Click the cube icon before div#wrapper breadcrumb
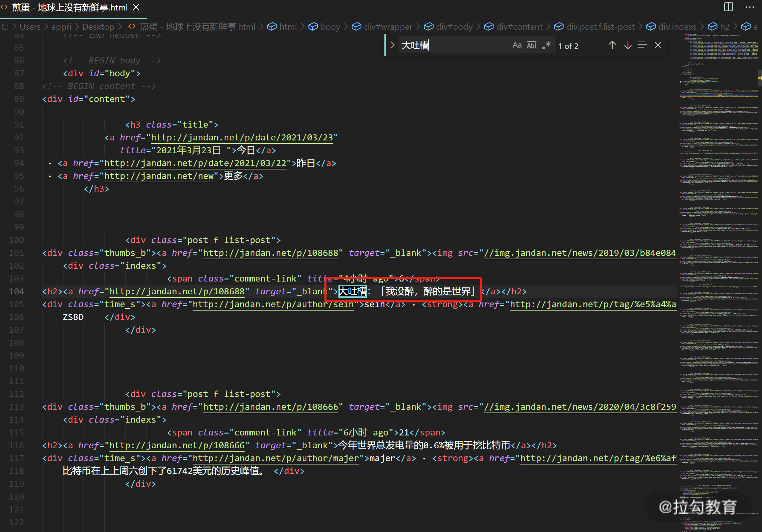 tap(356, 27)
